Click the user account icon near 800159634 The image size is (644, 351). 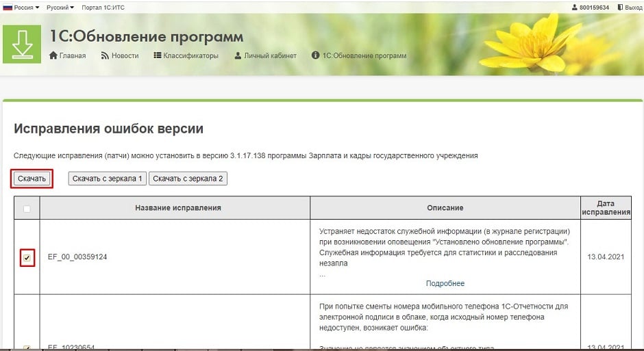[x=574, y=8]
